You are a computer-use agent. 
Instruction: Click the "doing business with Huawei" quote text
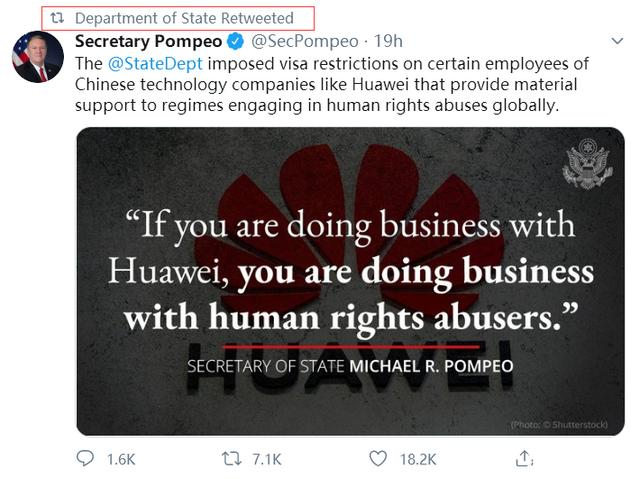click(350, 267)
